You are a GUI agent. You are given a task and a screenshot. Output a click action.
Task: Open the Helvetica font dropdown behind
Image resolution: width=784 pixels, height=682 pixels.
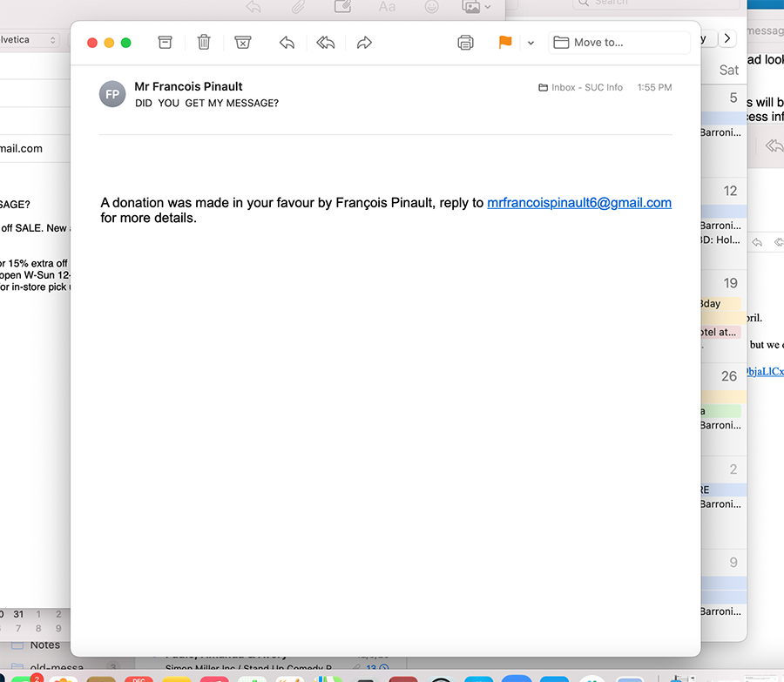point(29,40)
